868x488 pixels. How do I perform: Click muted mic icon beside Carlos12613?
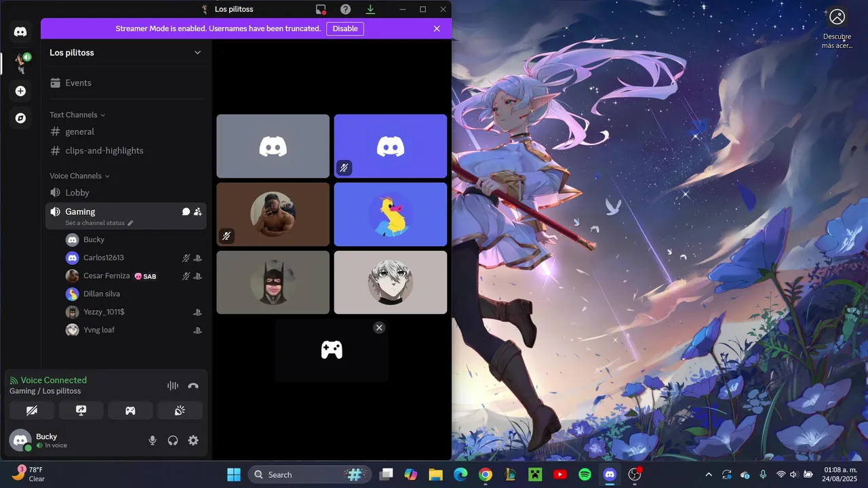tap(186, 258)
